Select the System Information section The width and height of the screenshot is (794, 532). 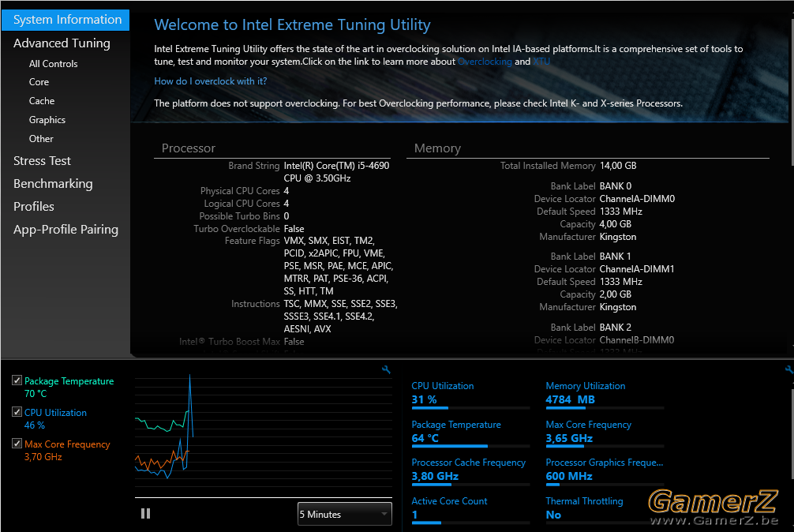click(66, 20)
